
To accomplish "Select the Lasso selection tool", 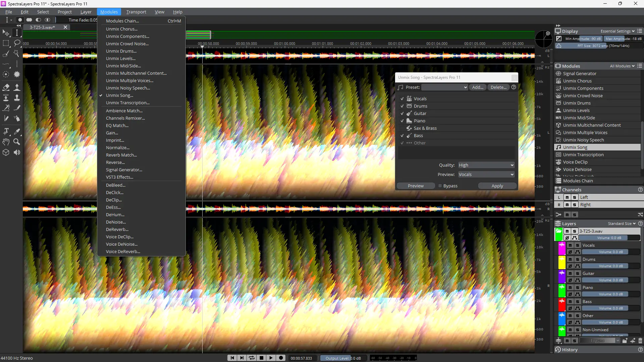I will (17, 43).
